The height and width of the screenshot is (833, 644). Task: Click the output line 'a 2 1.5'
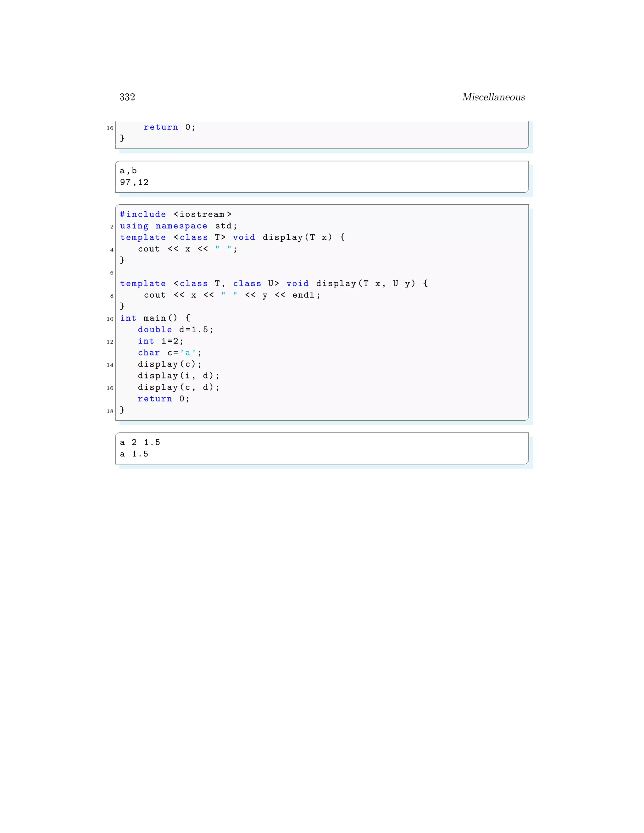(x=140, y=443)
